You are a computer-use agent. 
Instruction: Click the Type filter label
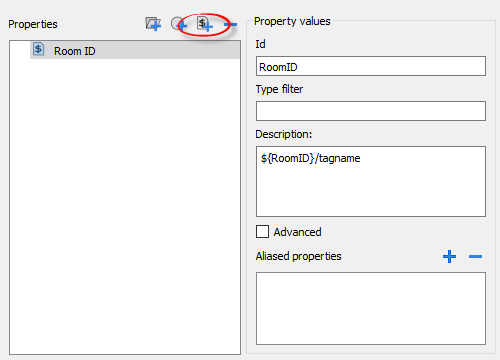pyautogui.click(x=279, y=89)
